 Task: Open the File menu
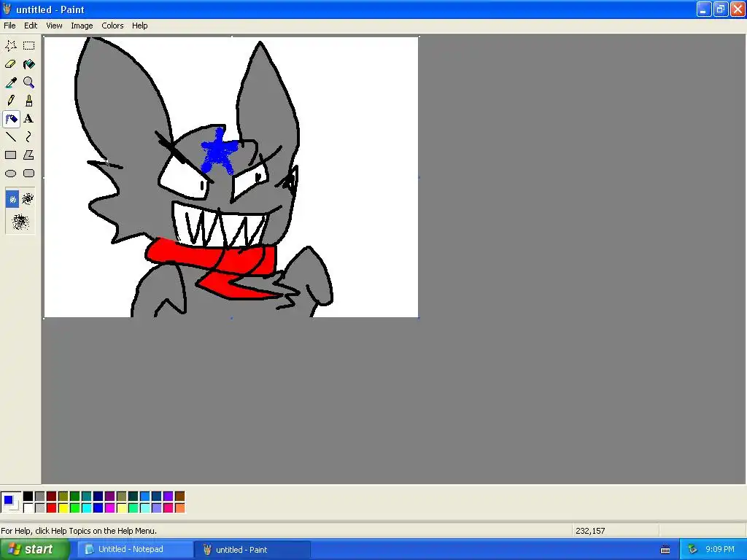tap(9, 26)
